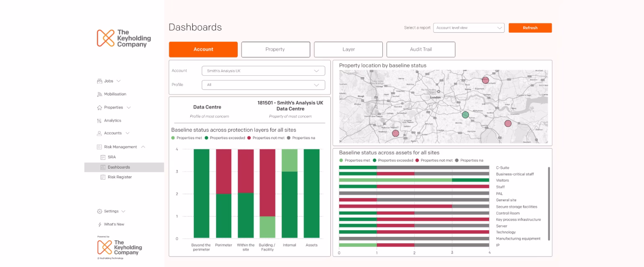Click the green property marker on map
644x267 pixels.
point(465,115)
